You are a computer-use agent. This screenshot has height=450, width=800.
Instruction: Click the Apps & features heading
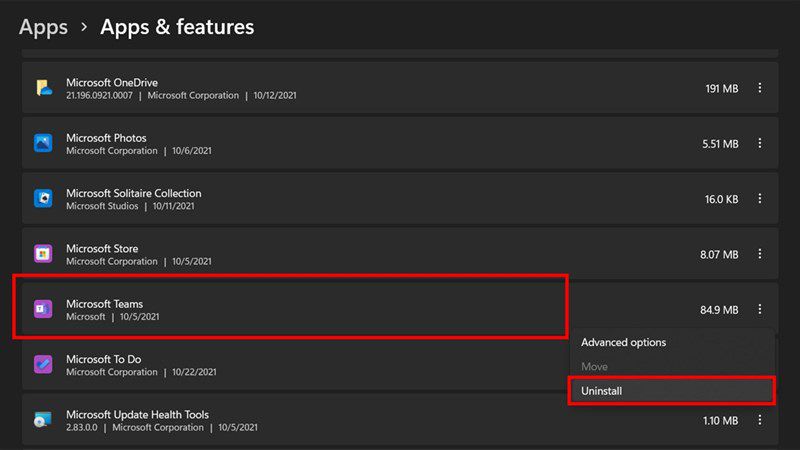177,27
